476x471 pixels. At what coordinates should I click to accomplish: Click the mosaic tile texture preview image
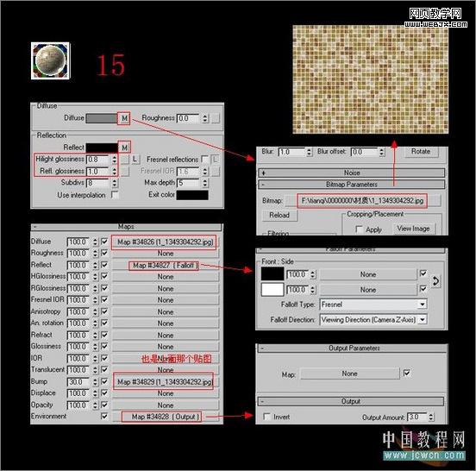tap(370, 79)
